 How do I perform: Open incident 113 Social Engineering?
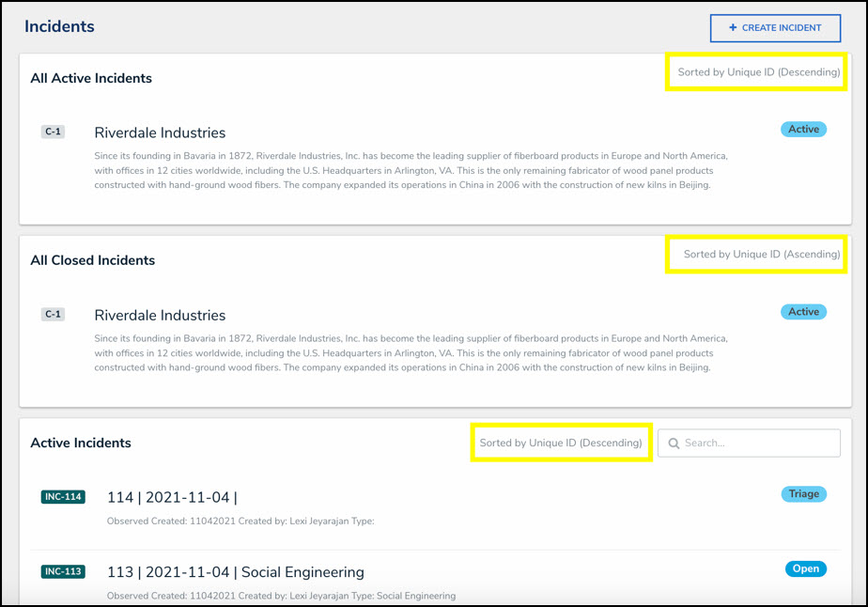click(x=235, y=572)
